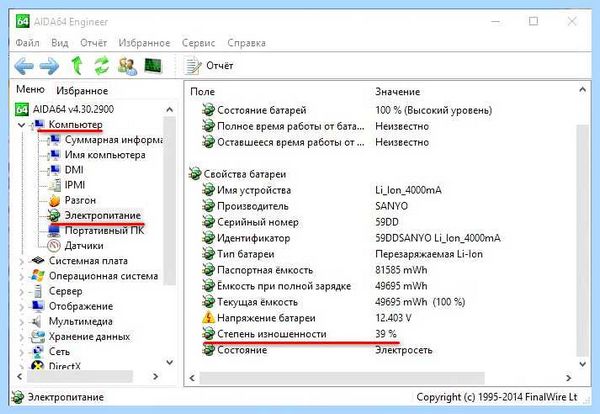Click the Напряжение батареи warning icon

[208, 318]
